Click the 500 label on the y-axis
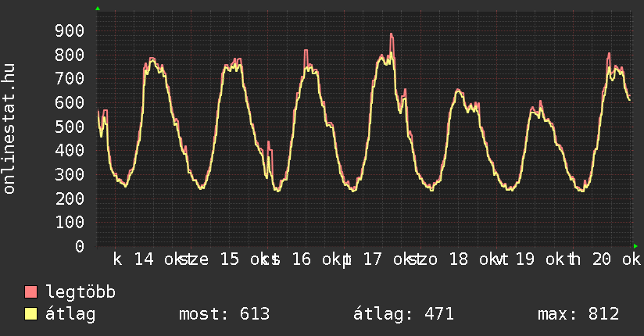 tap(69, 127)
